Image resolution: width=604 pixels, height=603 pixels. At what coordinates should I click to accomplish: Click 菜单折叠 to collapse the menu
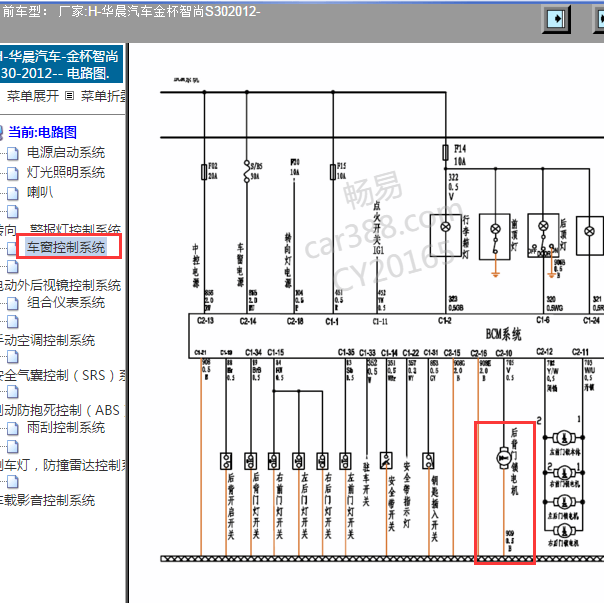[x=103, y=96]
